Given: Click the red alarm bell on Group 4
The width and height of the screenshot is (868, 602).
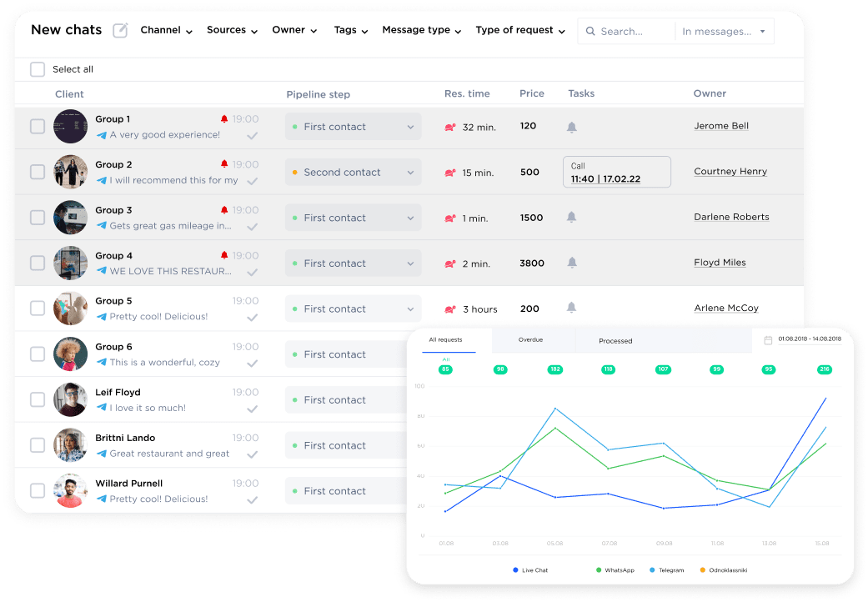Looking at the screenshot, I should click(224, 256).
